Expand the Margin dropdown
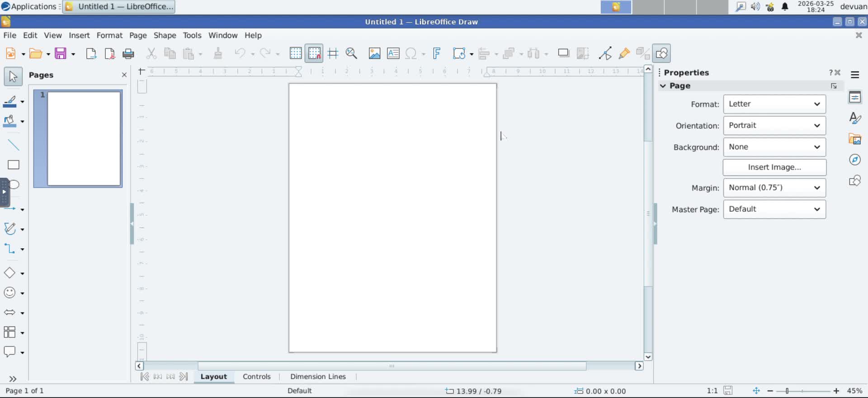The image size is (868, 398). tap(774, 188)
